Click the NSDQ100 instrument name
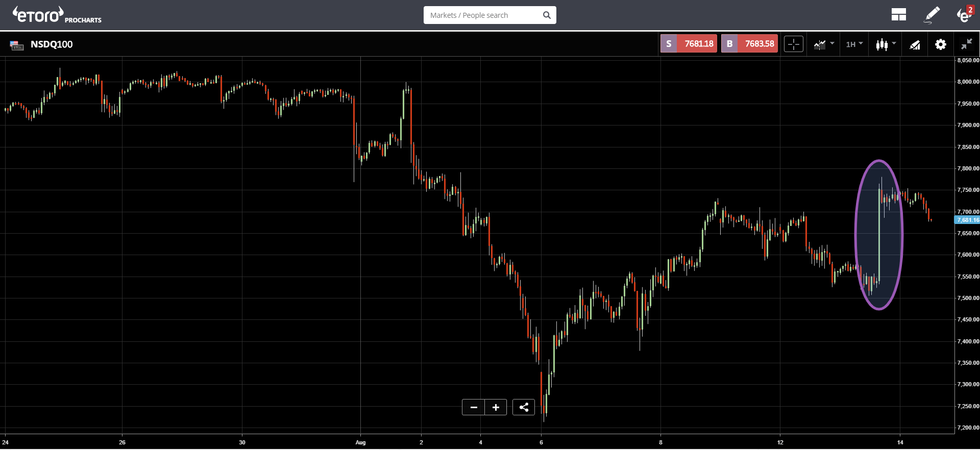Image resolution: width=980 pixels, height=450 pixels. (x=52, y=44)
